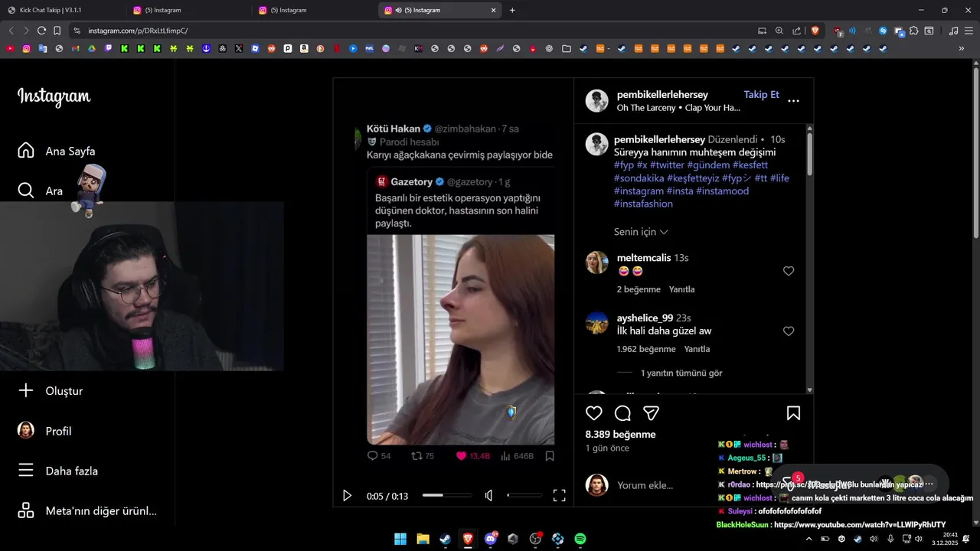980x551 pixels.
Task: Go back to previous page
Action: (11, 31)
